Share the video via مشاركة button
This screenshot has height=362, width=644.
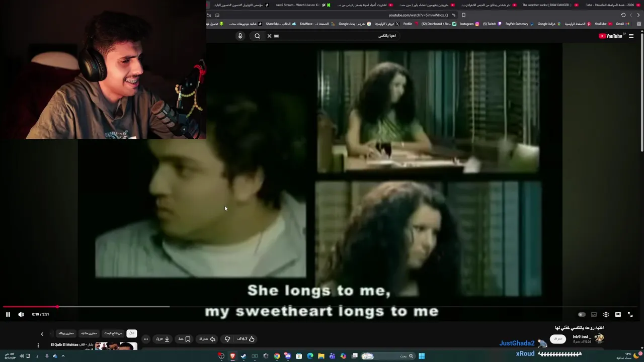point(207,339)
